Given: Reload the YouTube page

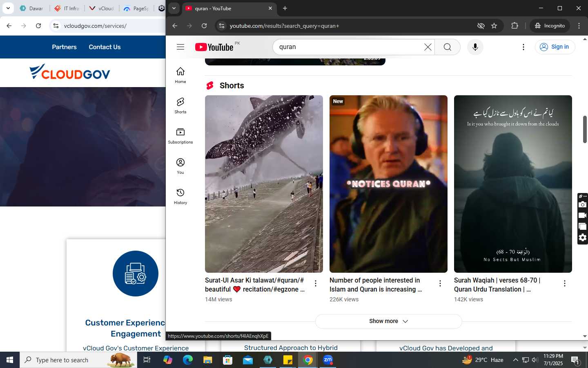Looking at the screenshot, I should coord(204,26).
